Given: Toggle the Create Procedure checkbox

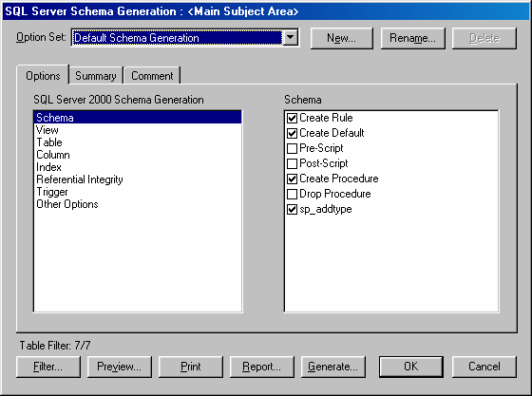Looking at the screenshot, I should pos(292,179).
